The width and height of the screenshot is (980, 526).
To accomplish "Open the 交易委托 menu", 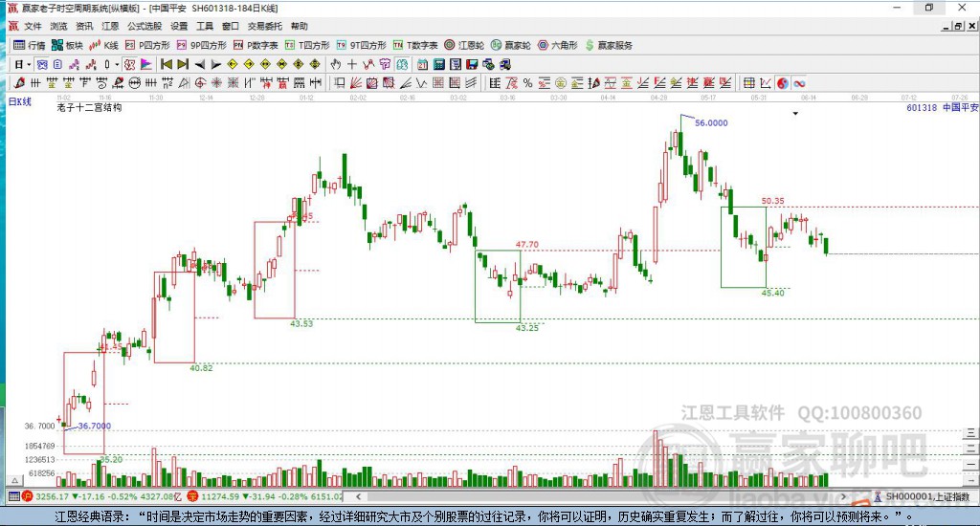I will [x=264, y=26].
